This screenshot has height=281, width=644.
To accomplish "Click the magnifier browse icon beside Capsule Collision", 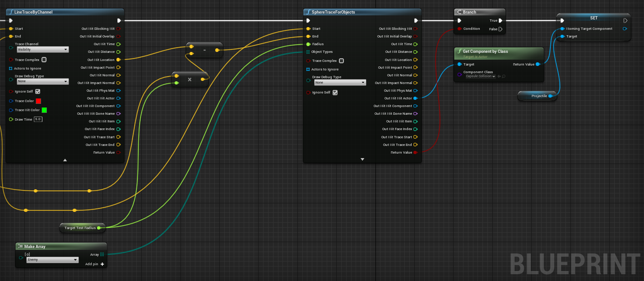I will 503,76.
